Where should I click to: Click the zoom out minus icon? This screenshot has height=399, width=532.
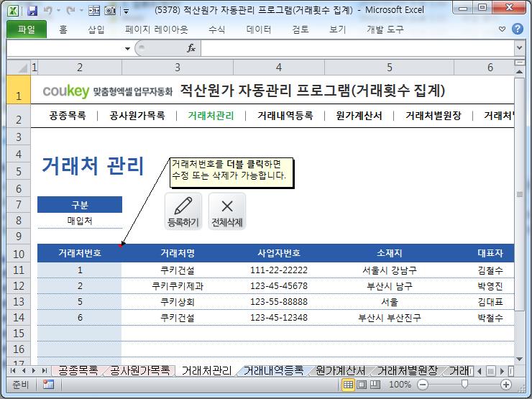point(423,385)
